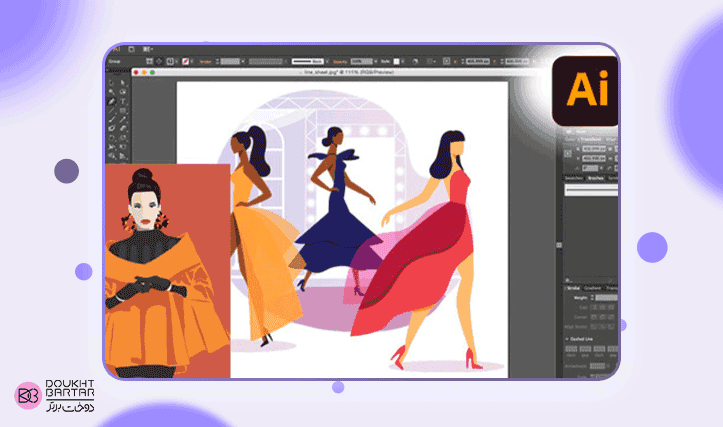Select the Selection arrow tool

pyautogui.click(x=111, y=83)
